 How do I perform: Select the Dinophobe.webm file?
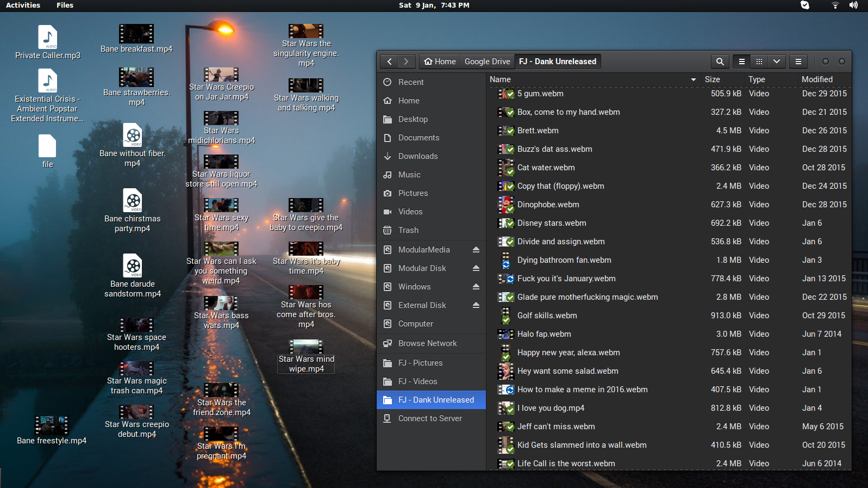tap(548, 205)
